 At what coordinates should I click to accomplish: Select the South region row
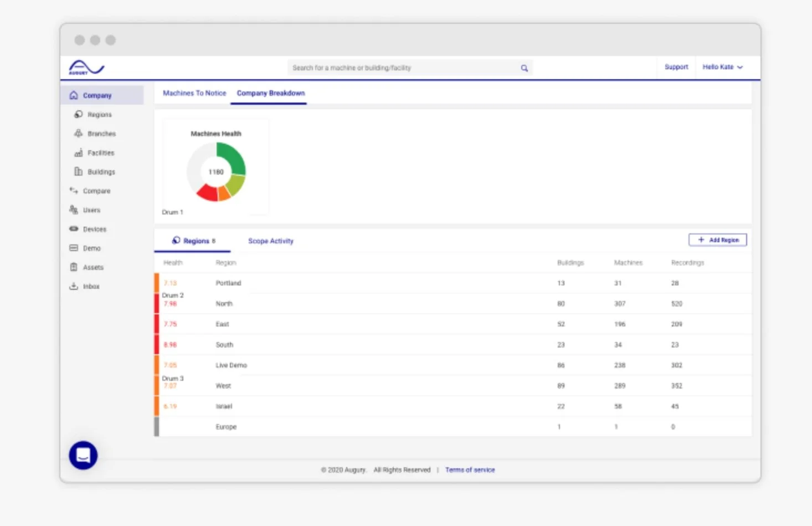[453, 345]
